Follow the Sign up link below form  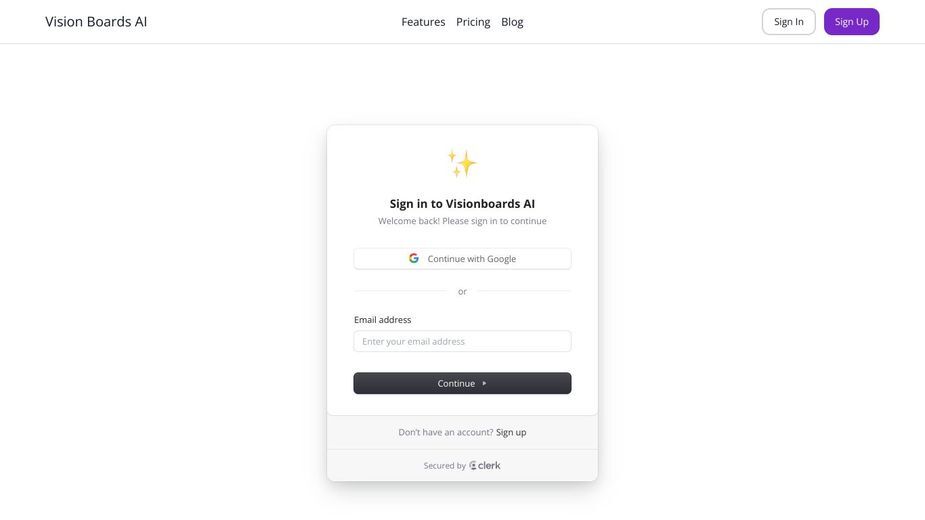tap(511, 432)
